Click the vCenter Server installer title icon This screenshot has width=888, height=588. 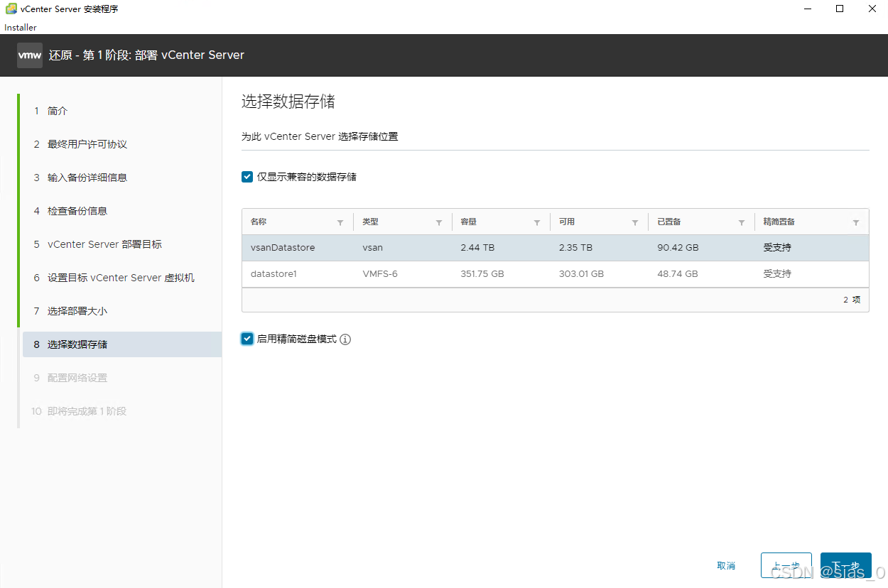11,9
